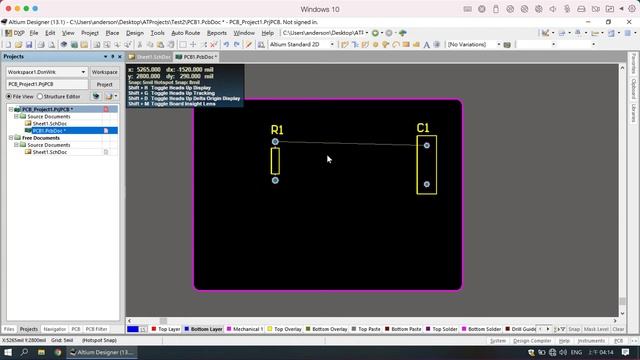Click the green navigate back circle icon
640x360 pixels.
click(375, 33)
